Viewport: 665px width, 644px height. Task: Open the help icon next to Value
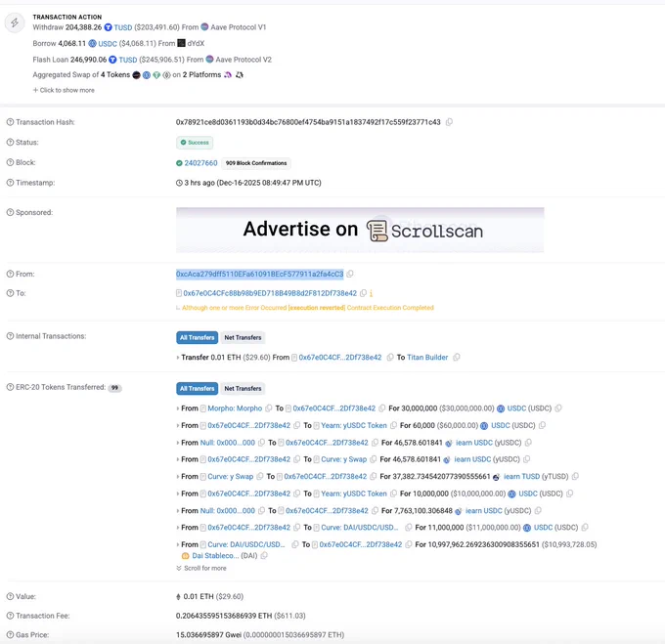pos(10,596)
